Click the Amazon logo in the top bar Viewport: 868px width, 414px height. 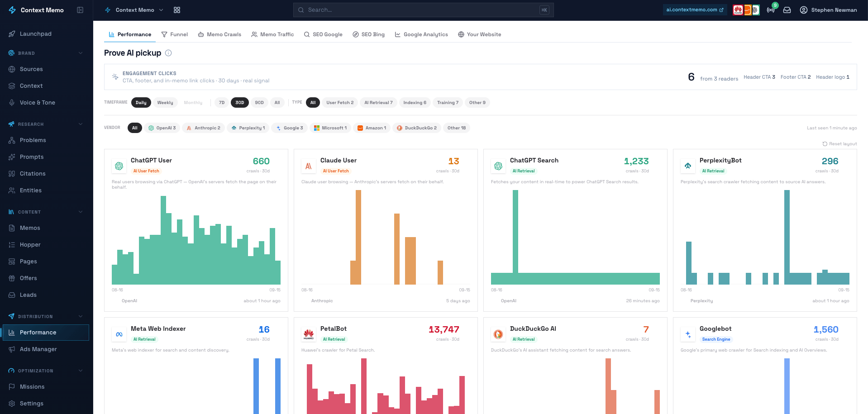pyautogui.click(x=748, y=10)
